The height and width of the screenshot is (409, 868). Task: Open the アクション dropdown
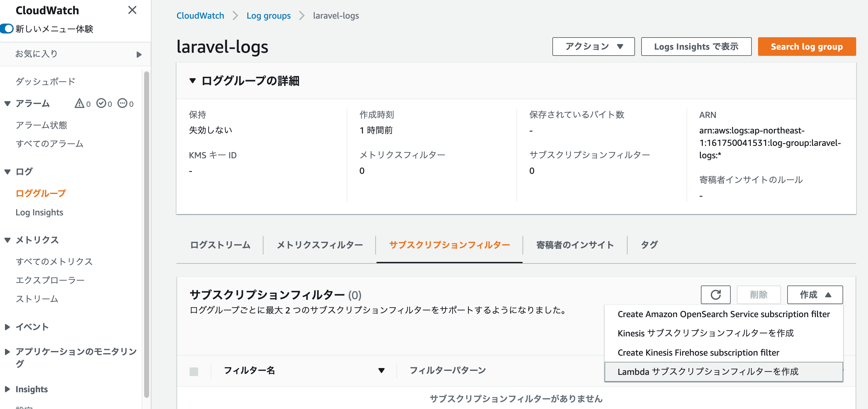(593, 47)
